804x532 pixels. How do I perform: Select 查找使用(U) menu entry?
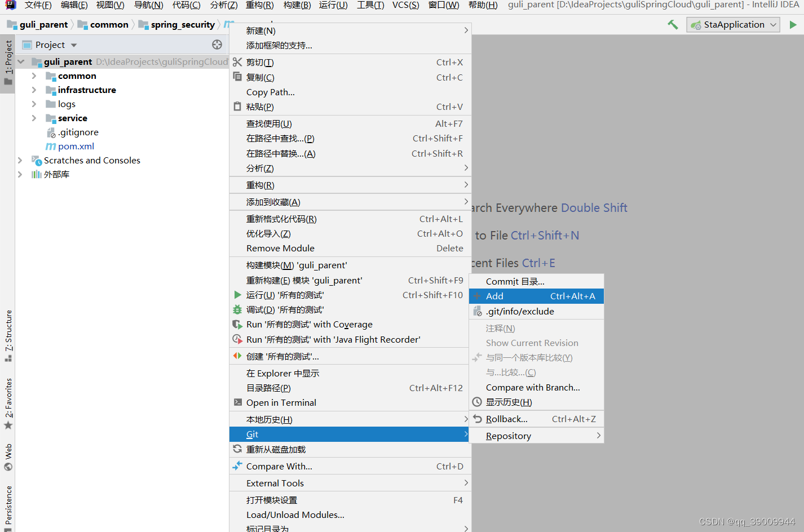[350, 123]
